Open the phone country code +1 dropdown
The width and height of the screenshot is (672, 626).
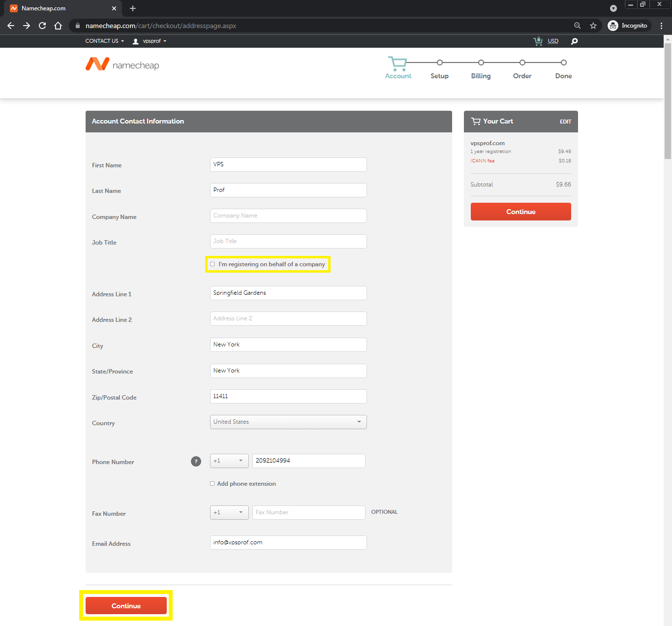pos(229,461)
